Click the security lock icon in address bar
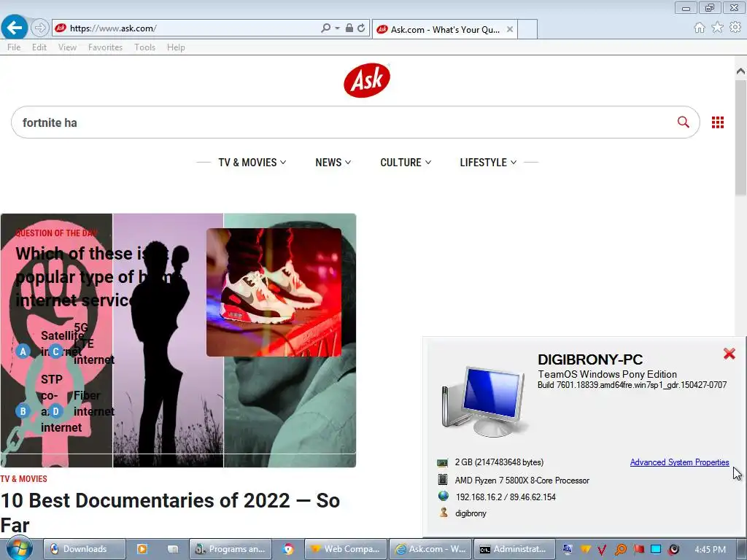Screen dimensions: 747x560 pyautogui.click(x=349, y=28)
